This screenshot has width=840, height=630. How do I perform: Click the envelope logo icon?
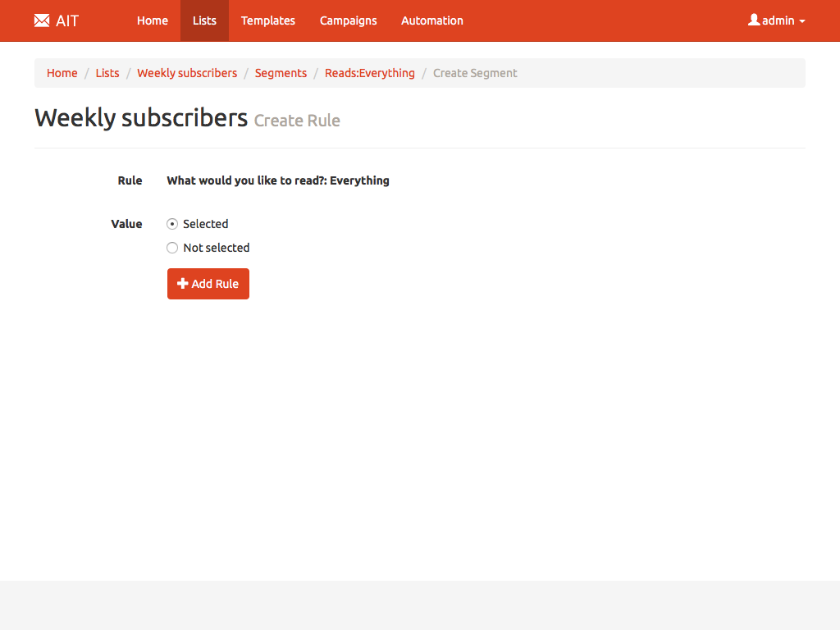[42, 21]
